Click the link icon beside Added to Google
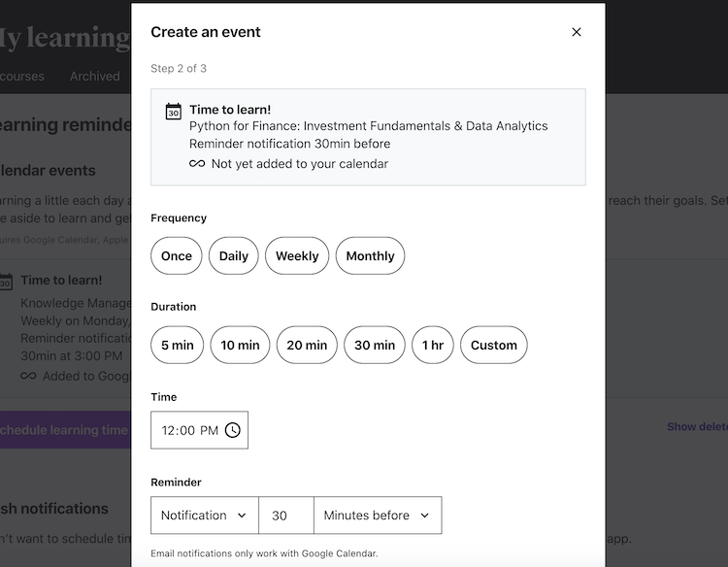This screenshot has height=567, width=728. click(x=28, y=376)
